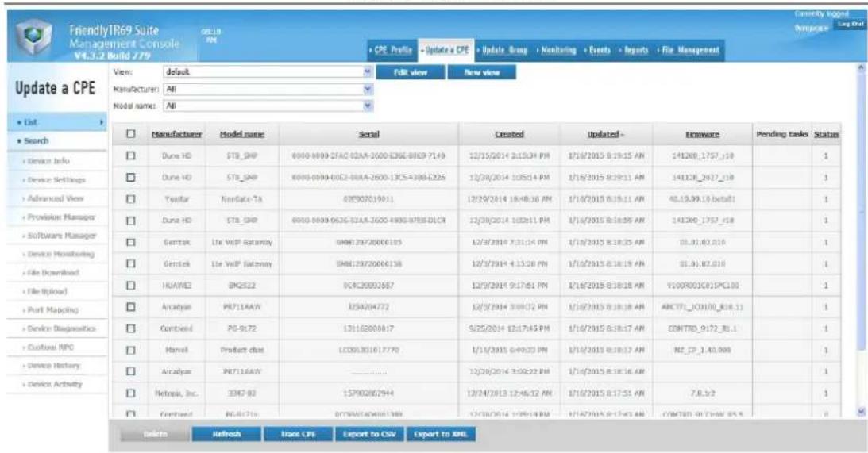Open the Model name filter dropdown
This screenshot has width=868, height=453.
[x=268, y=106]
